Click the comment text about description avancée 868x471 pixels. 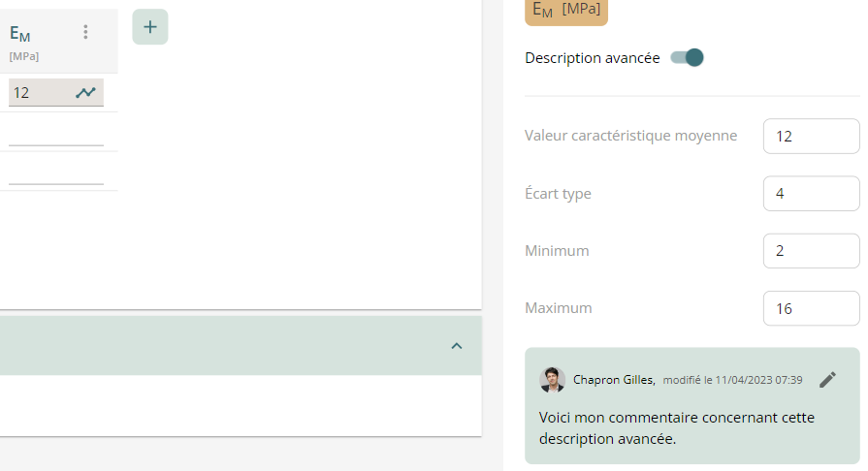(676, 428)
